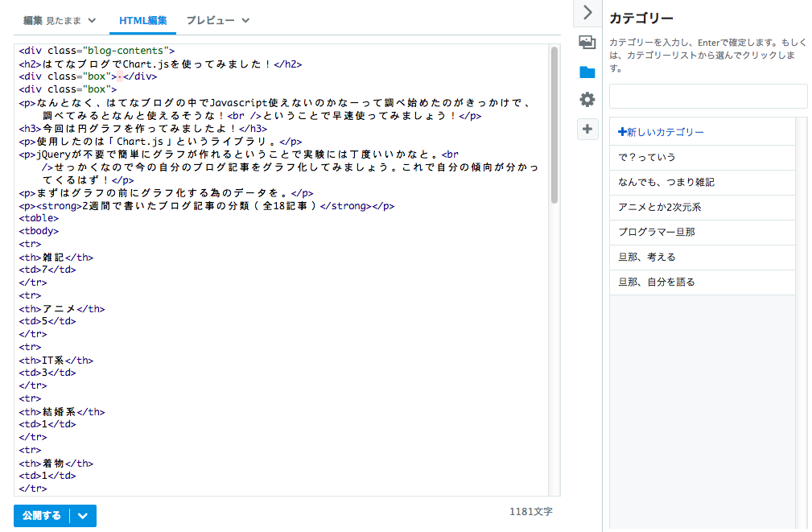812x532 pixels.
Task: Open the photo insert panel icon
Action: click(587, 42)
